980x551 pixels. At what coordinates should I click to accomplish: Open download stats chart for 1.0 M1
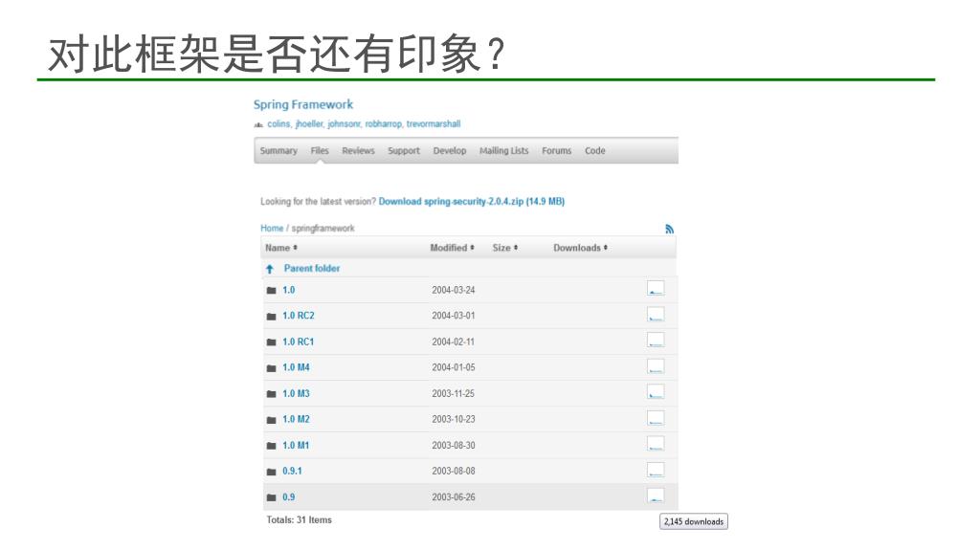(x=656, y=444)
